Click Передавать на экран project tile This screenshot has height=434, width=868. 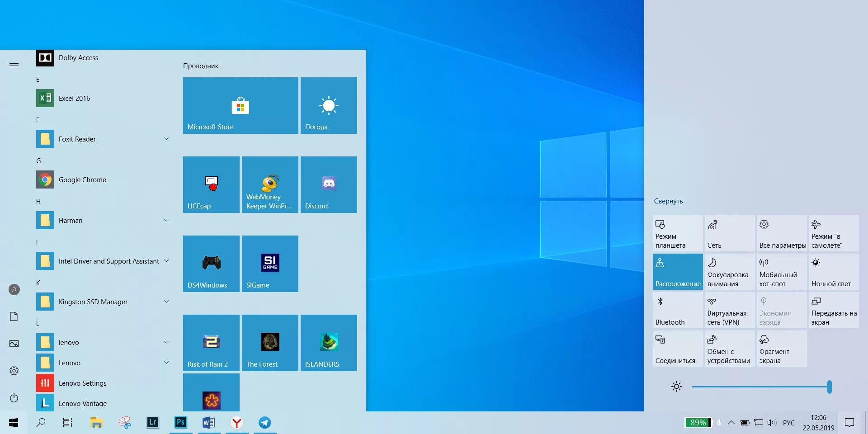click(834, 310)
